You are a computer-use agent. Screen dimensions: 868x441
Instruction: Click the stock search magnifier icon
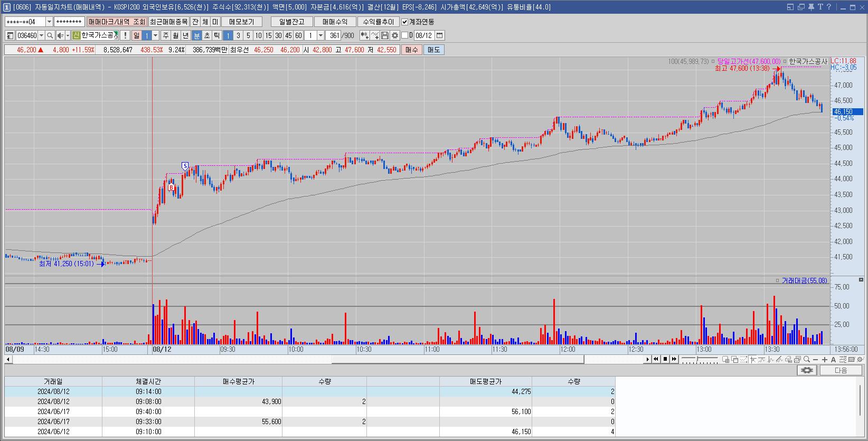50,35
